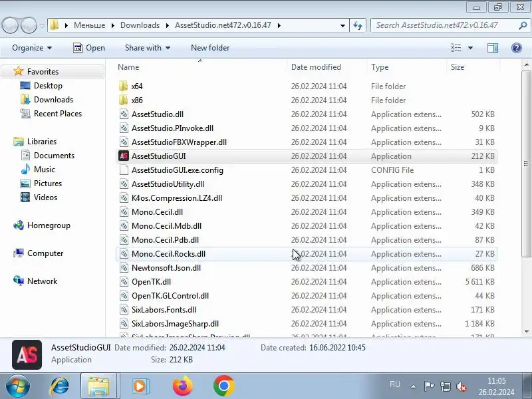Click the OpenTK.dll file icon

coord(124,281)
